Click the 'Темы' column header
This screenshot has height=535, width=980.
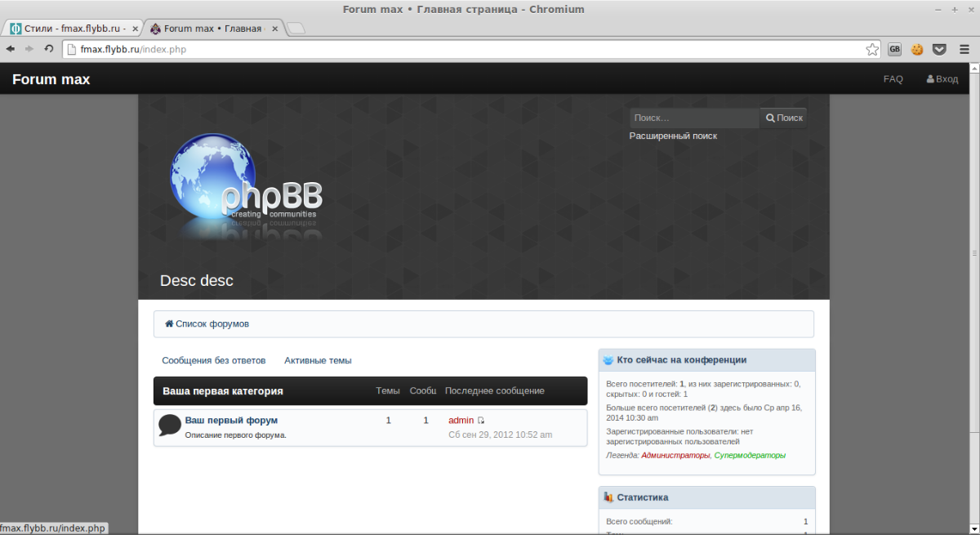tap(388, 391)
